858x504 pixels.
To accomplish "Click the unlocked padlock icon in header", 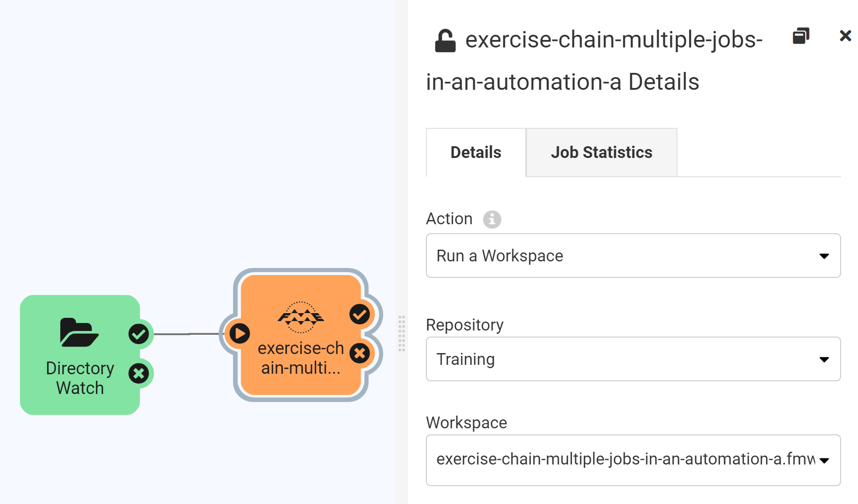I will [445, 40].
